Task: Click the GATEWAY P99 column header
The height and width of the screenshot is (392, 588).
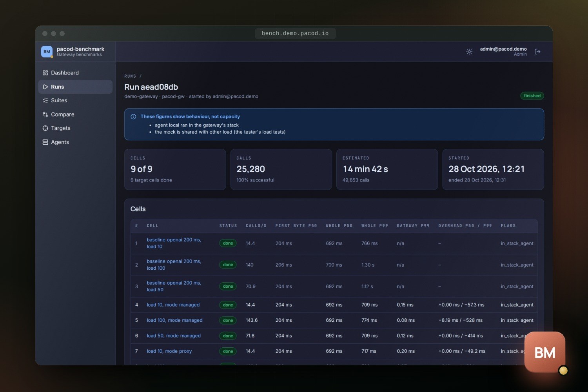Action: tap(413, 226)
